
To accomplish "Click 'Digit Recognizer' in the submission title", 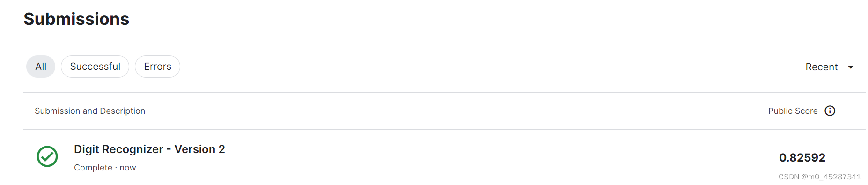I will [x=118, y=149].
